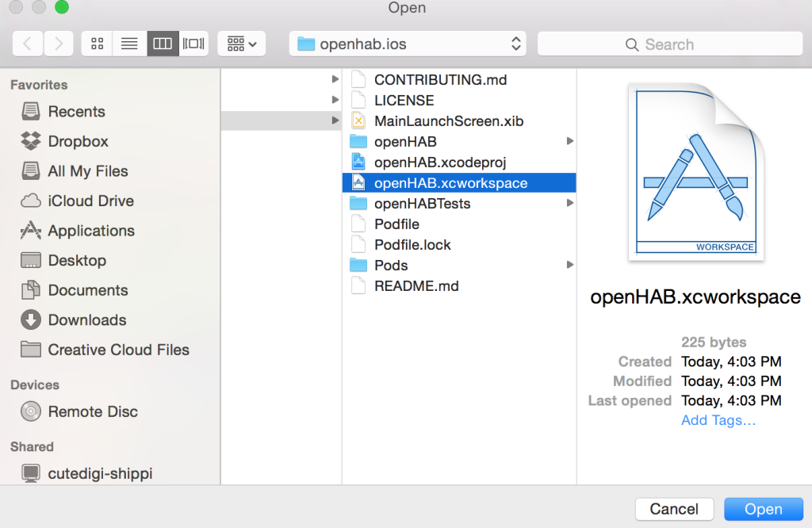Click the Desktop sidebar icon
The image size is (812, 528).
pyautogui.click(x=31, y=260)
